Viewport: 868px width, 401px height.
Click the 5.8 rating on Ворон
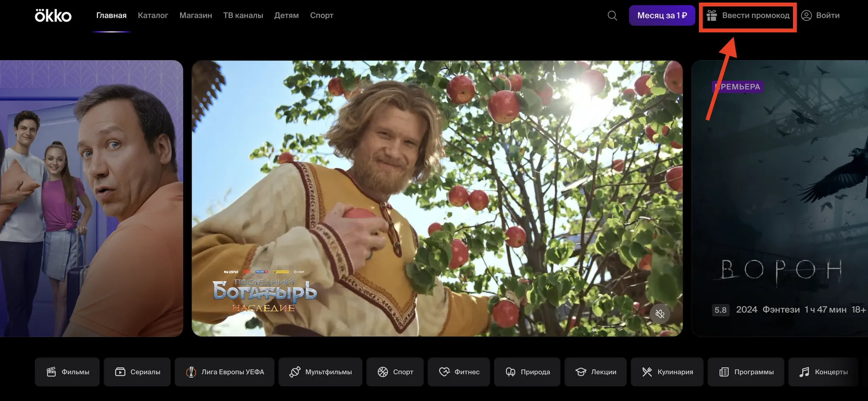click(721, 310)
